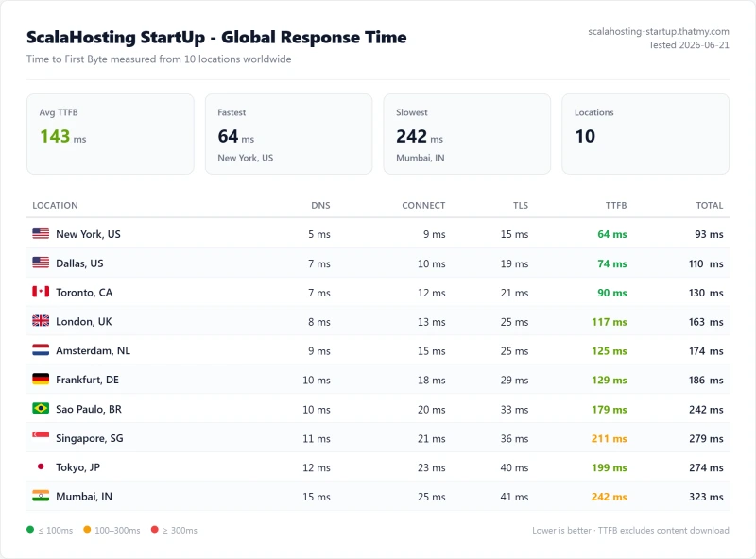Click the green ≤ 100ms legend dot

pyautogui.click(x=30, y=530)
